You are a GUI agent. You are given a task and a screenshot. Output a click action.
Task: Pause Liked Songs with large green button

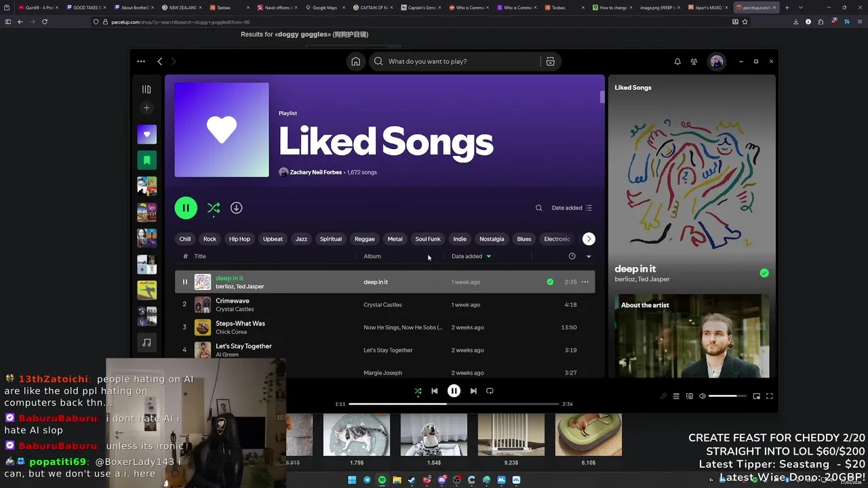(x=186, y=208)
